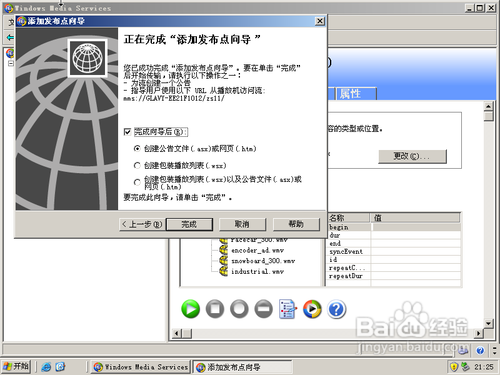Switch to Windows Media Services taskbar button

point(140,367)
